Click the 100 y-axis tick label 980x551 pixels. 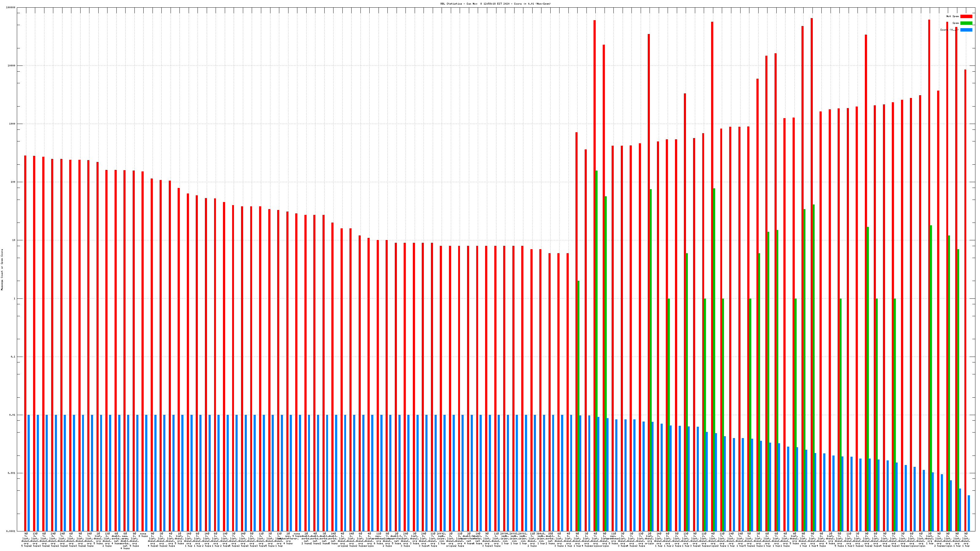(x=13, y=182)
